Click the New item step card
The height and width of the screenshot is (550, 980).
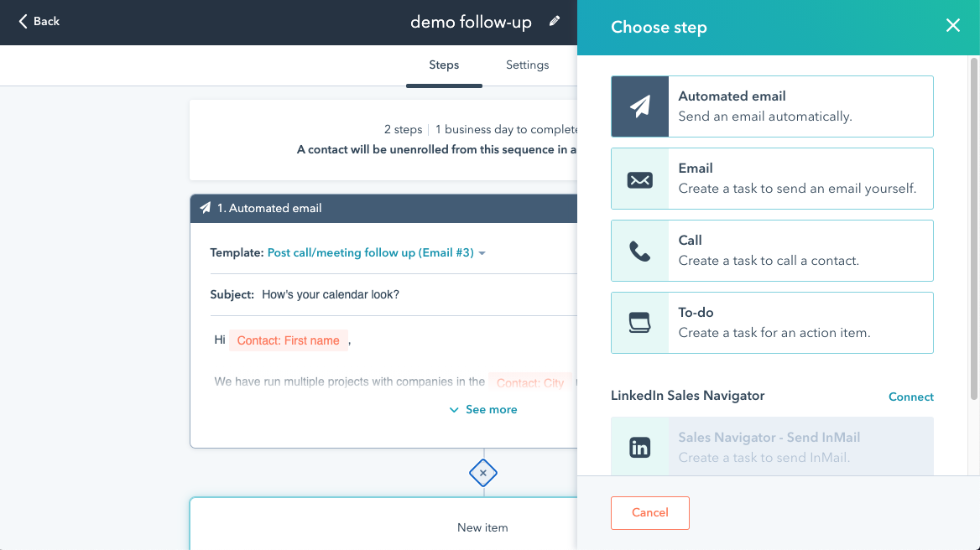(483, 527)
